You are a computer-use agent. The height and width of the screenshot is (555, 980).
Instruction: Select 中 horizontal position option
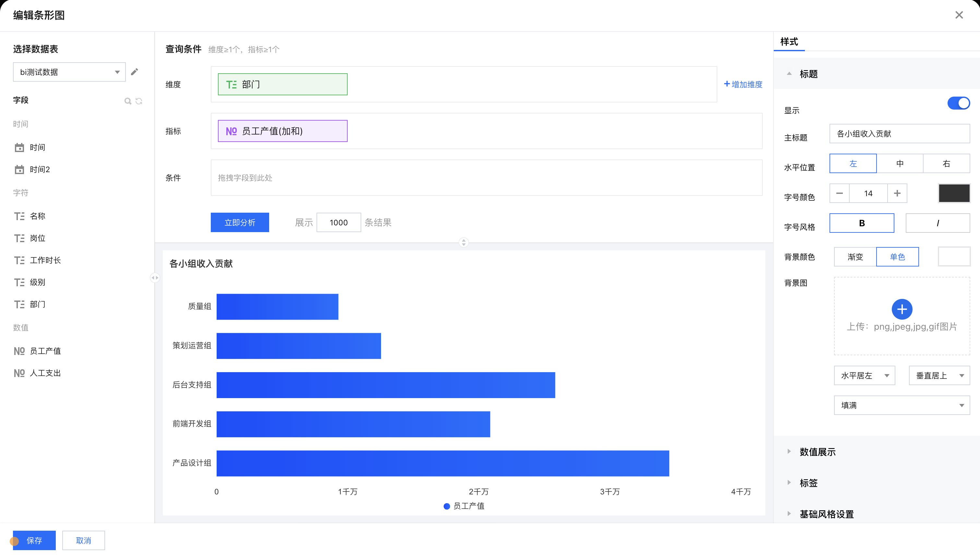tap(900, 163)
